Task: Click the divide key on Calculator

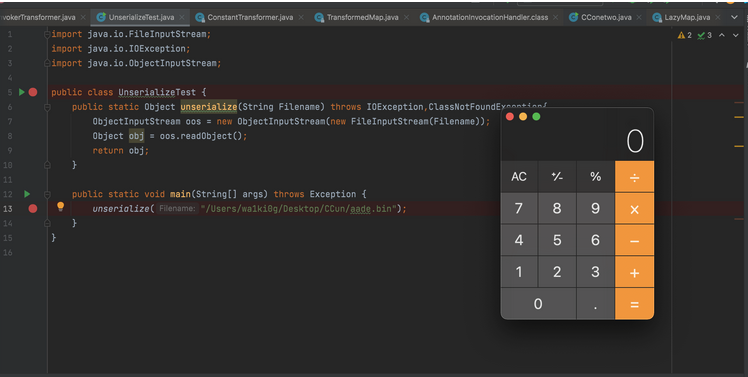Action: [634, 177]
